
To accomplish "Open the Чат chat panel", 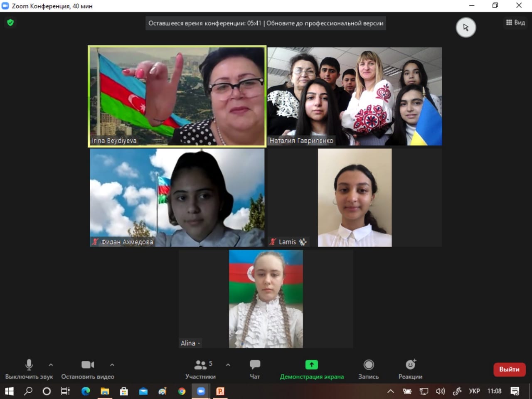I will pyautogui.click(x=255, y=369).
